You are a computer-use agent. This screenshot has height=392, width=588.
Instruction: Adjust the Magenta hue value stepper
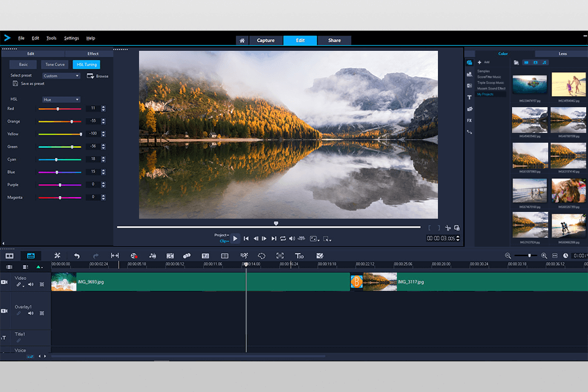point(103,197)
